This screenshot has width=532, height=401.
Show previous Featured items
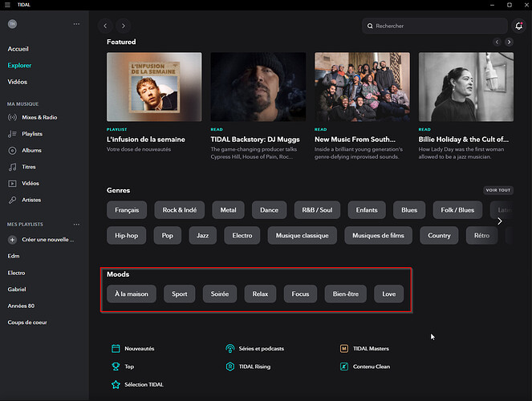click(x=497, y=42)
